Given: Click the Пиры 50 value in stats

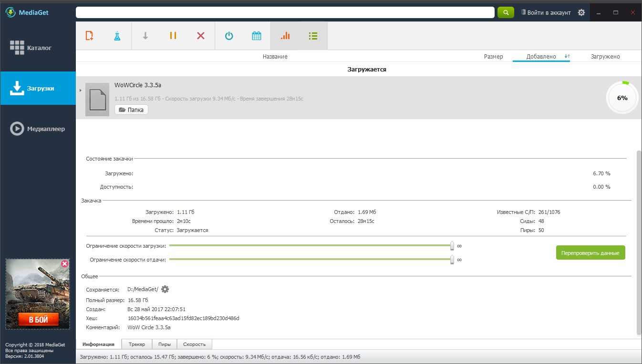Looking at the screenshot, I should point(541,230).
